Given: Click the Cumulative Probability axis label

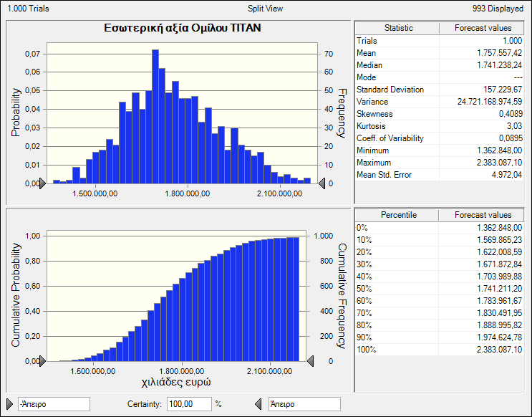Looking at the screenshot, I should point(16,295).
